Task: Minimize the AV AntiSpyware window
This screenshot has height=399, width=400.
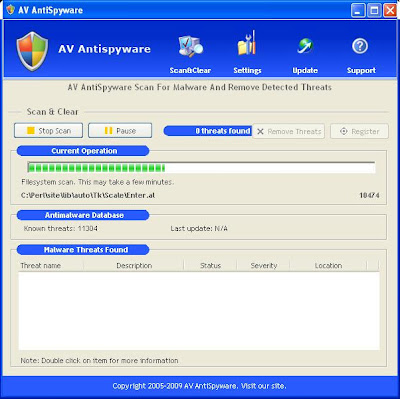Action: click(358, 10)
